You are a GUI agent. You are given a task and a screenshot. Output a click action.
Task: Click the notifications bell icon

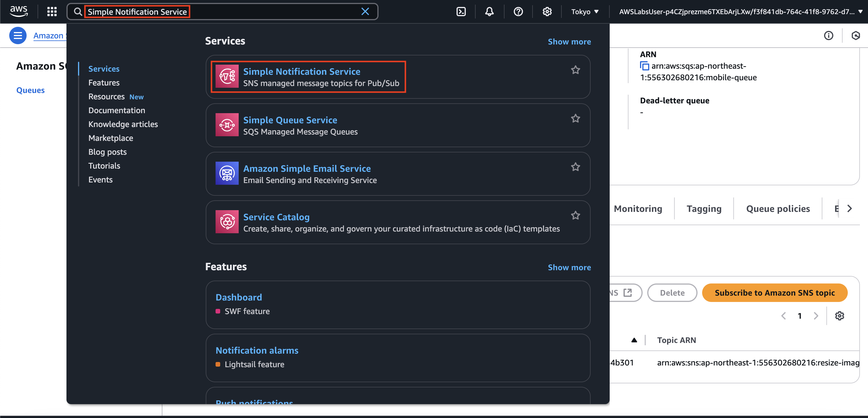489,12
